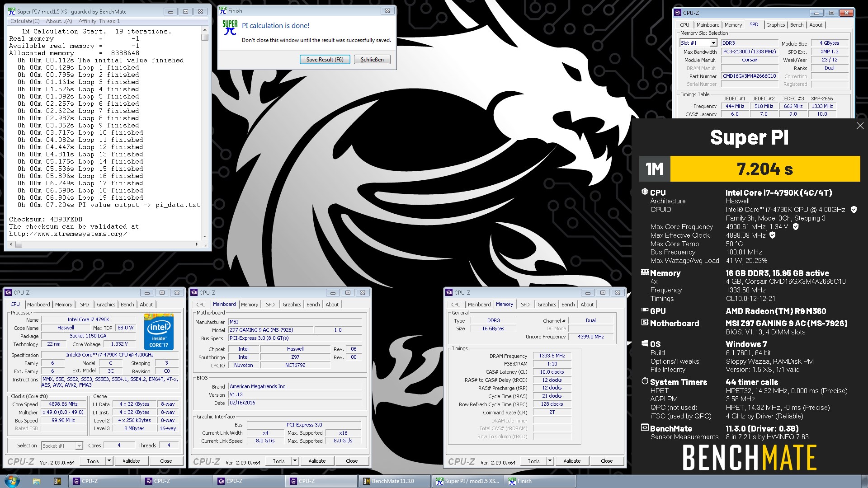Click the Schließen button in Finish dialog

pos(372,60)
